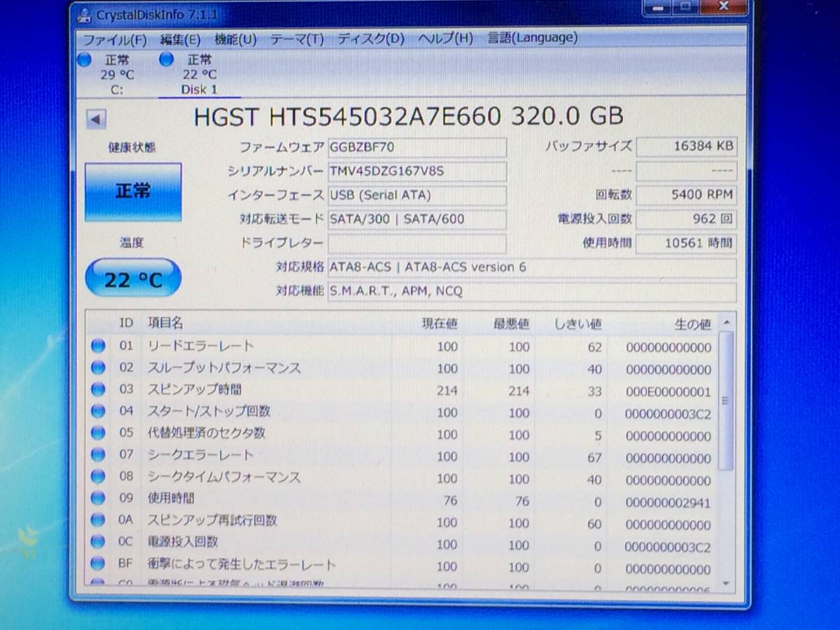Click the empty drive letter field
Screen dimensions: 840x630
(417, 243)
